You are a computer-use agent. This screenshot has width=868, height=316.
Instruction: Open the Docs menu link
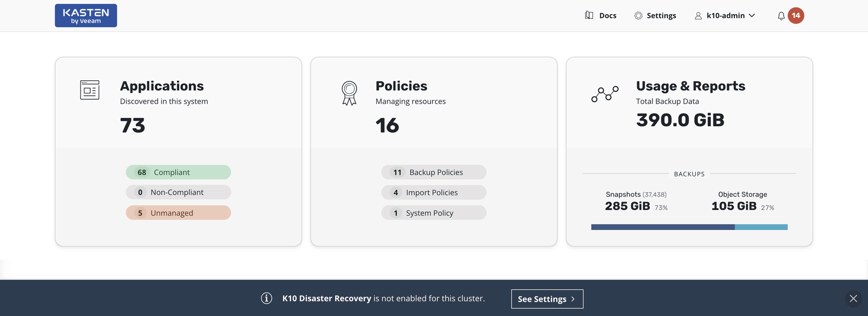pyautogui.click(x=608, y=16)
